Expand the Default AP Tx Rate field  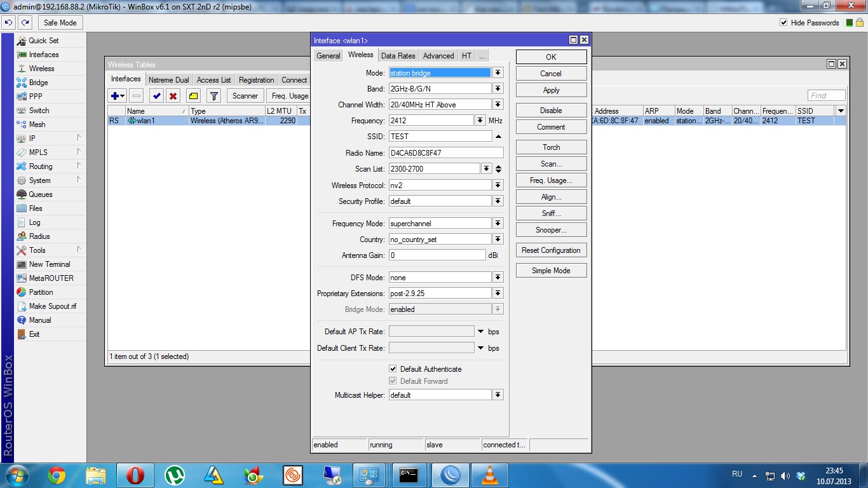tap(481, 332)
